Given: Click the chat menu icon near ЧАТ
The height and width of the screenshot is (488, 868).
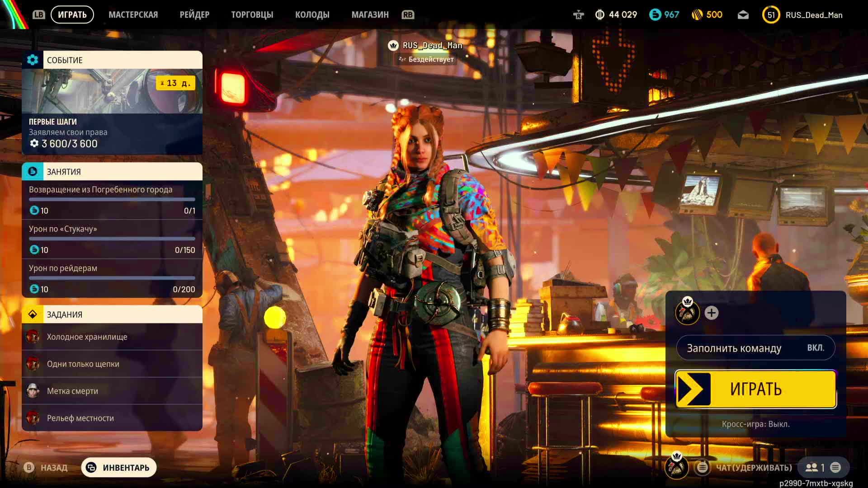Looking at the screenshot, I should point(702,468).
